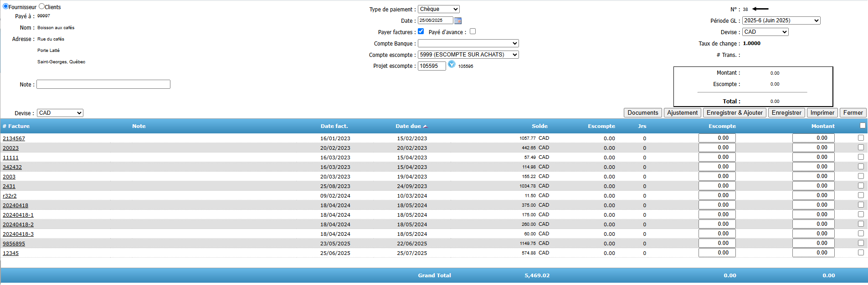
Task: Open invoice link 9856895
Action: coord(14,244)
